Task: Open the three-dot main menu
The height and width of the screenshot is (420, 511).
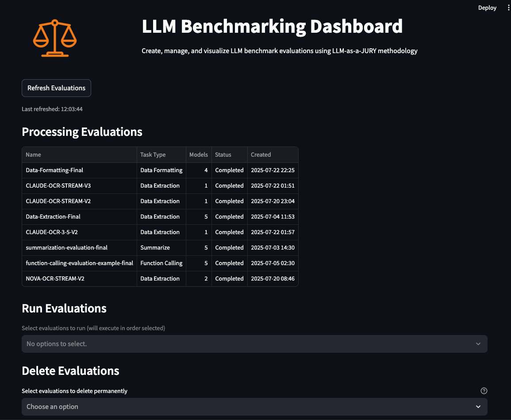Action: tap(508, 8)
